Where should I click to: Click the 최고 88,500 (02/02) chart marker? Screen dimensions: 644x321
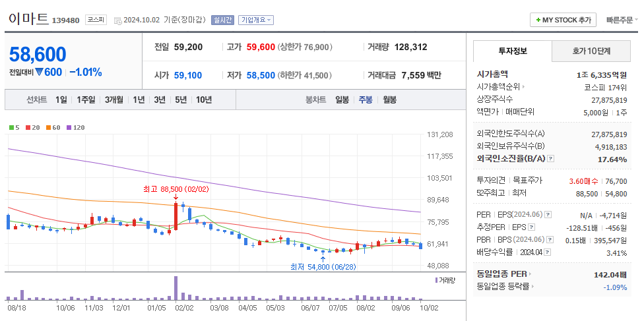pyautogui.click(x=176, y=189)
